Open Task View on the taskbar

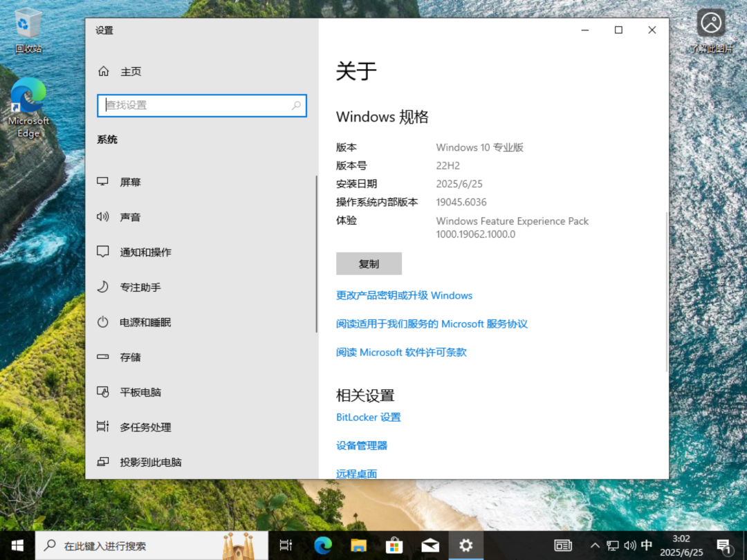286,545
